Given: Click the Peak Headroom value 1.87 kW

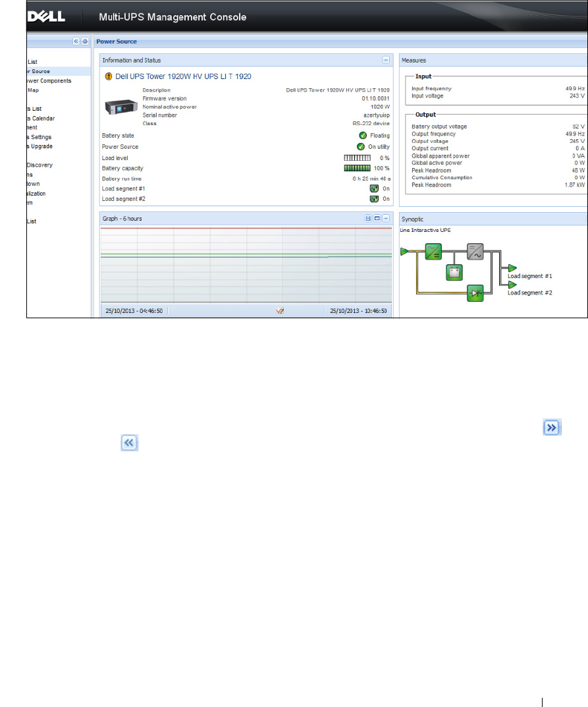Looking at the screenshot, I should pos(574,185).
